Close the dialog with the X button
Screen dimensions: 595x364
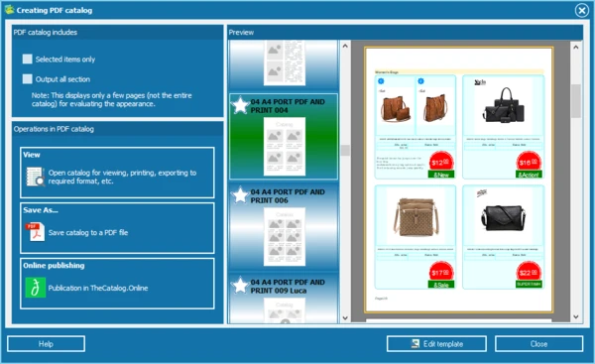[x=582, y=10]
